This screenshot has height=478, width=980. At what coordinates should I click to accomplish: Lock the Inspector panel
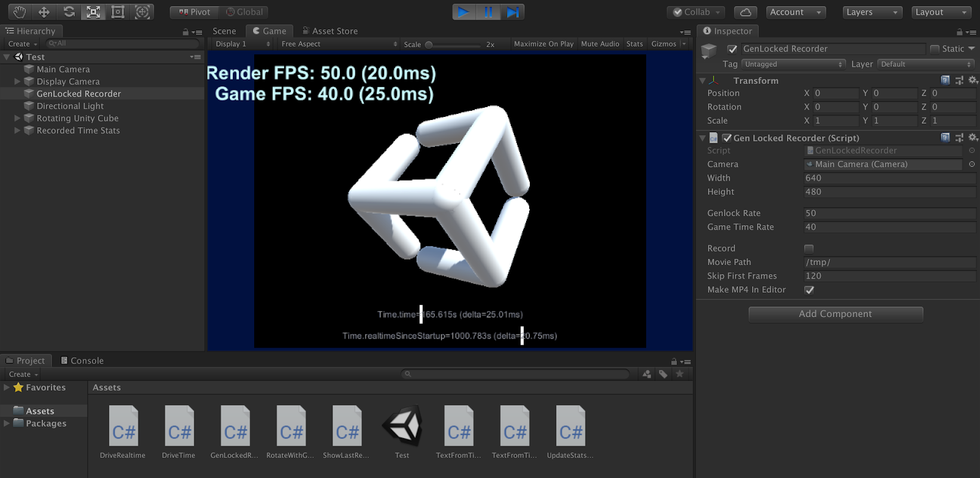[x=960, y=32]
